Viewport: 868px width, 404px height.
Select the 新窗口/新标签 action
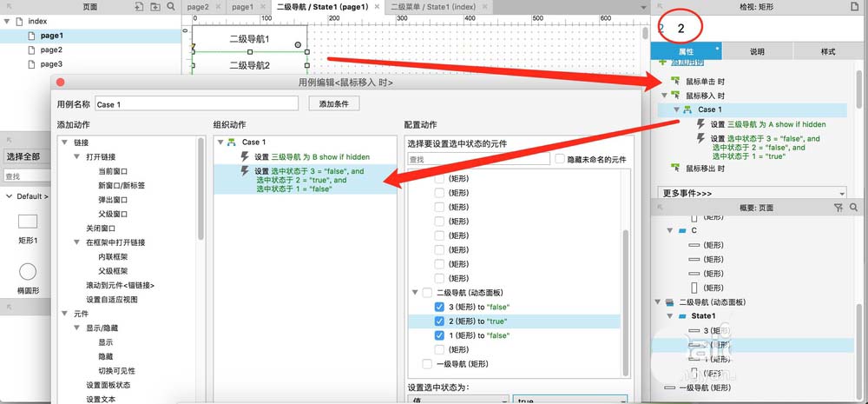tap(122, 185)
